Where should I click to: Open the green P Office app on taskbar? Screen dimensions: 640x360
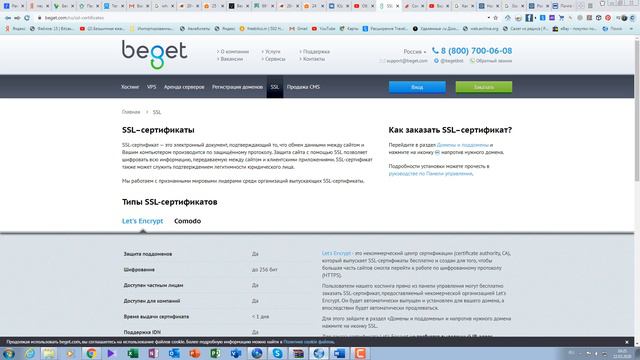(x=215, y=353)
